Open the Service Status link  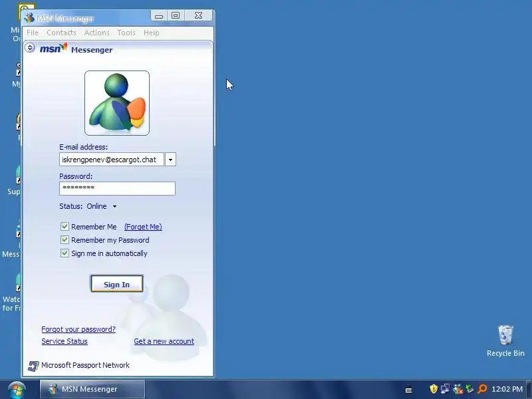pyautogui.click(x=65, y=341)
